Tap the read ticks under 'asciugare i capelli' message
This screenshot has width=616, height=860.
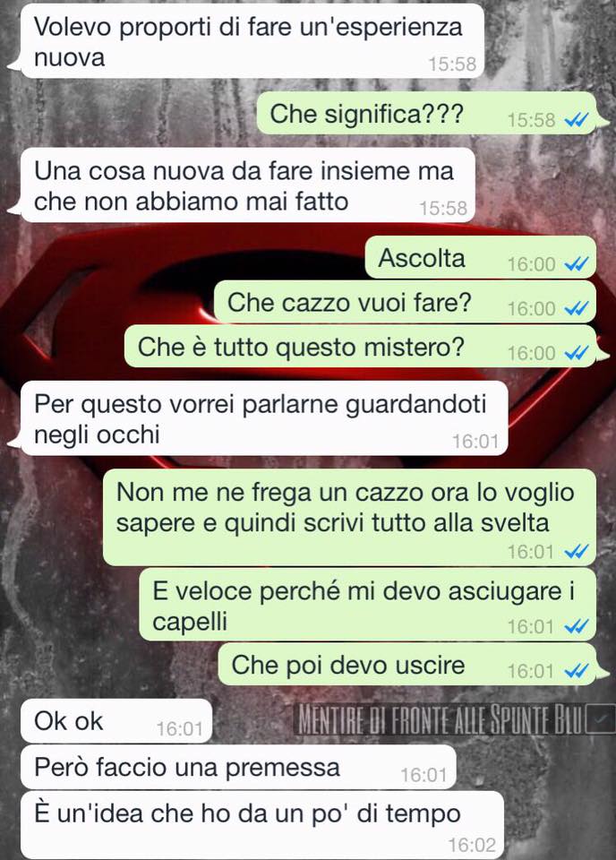point(576,626)
